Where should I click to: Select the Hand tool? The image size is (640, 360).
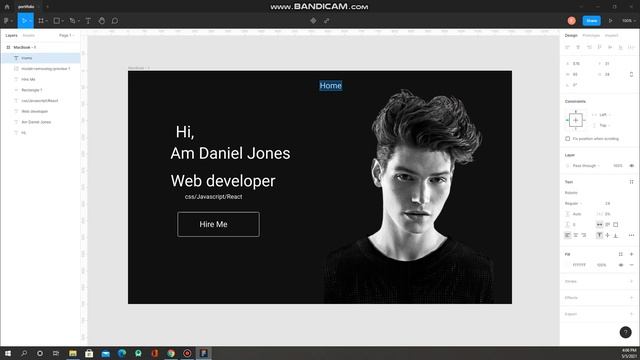point(102,20)
